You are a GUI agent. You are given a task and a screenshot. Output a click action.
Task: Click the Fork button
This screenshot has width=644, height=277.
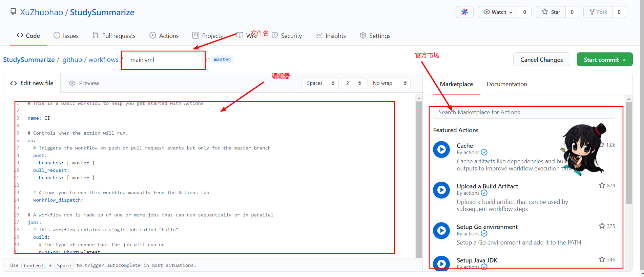pyautogui.click(x=598, y=12)
